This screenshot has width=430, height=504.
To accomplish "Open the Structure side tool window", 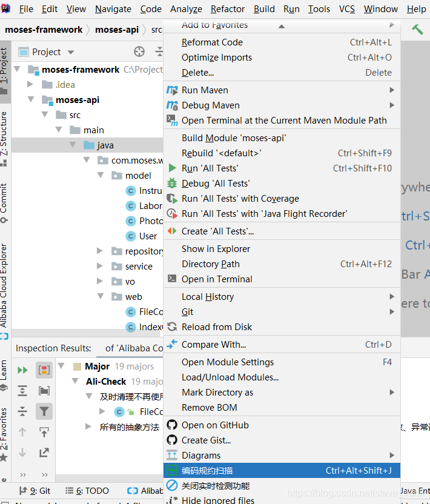I will [4, 139].
